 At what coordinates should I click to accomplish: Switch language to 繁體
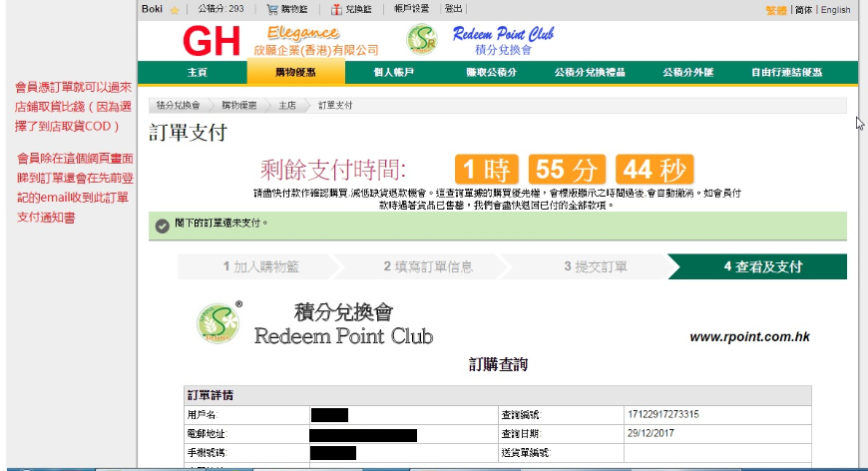coord(776,10)
